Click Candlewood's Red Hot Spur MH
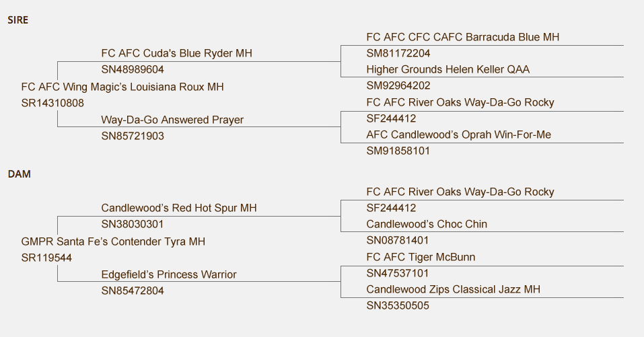This screenshot has width=644, height=337. coord(179,208)
